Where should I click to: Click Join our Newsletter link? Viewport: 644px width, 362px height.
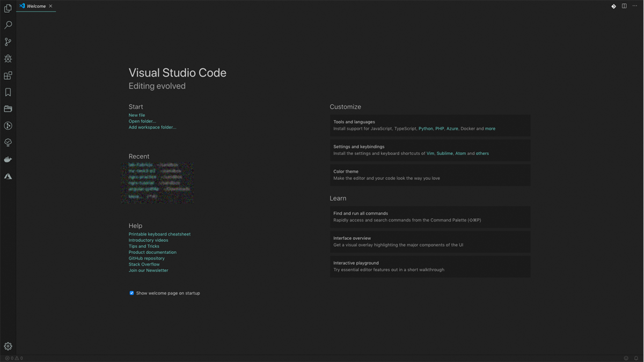coord(148,271)
